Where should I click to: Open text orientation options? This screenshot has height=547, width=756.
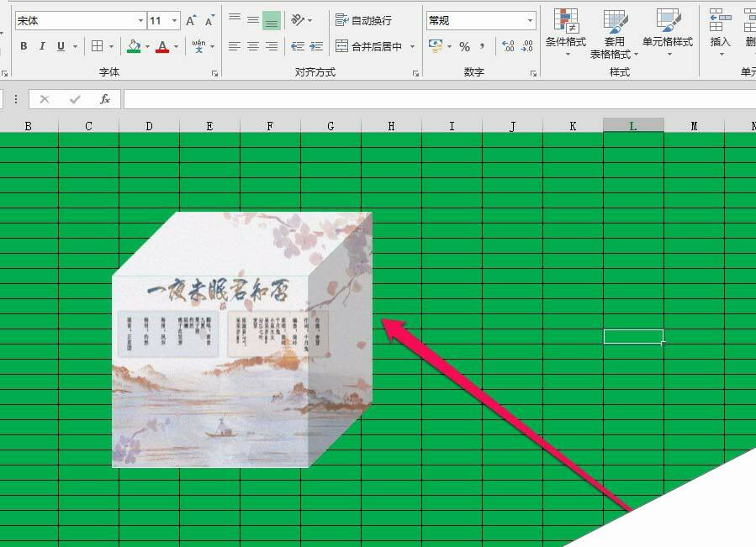tap(302, 20)
